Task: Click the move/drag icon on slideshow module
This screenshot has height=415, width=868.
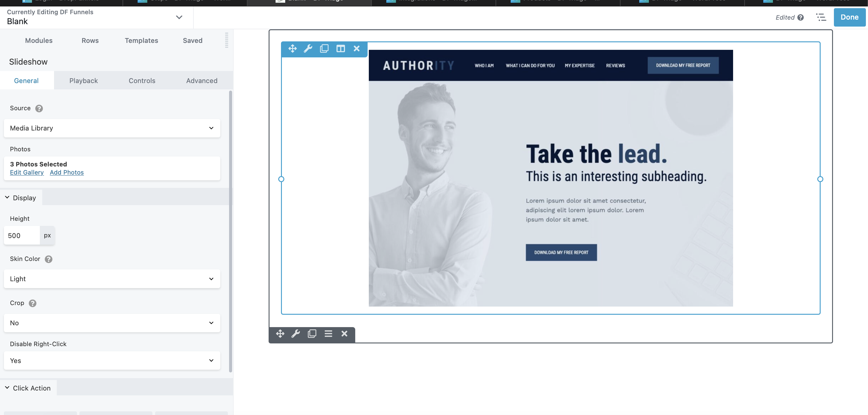Action: pos(292,49)
